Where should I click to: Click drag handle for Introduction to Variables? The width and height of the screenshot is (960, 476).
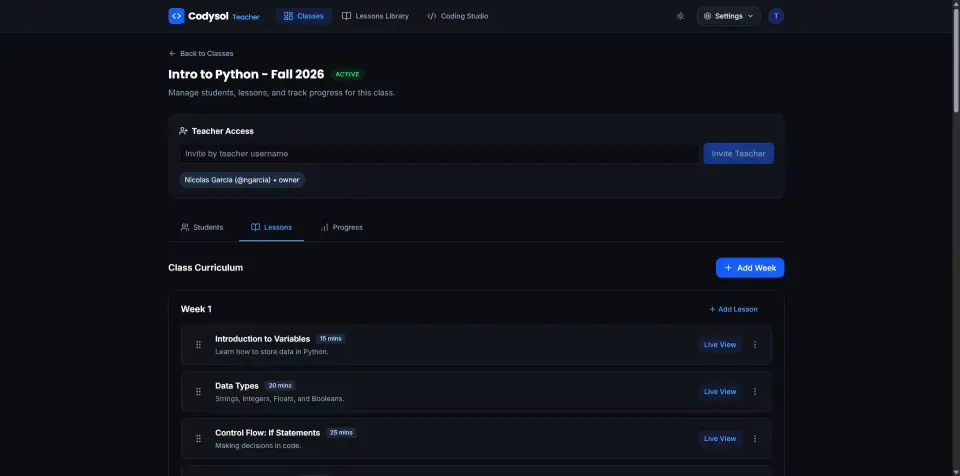coord(198,345)
